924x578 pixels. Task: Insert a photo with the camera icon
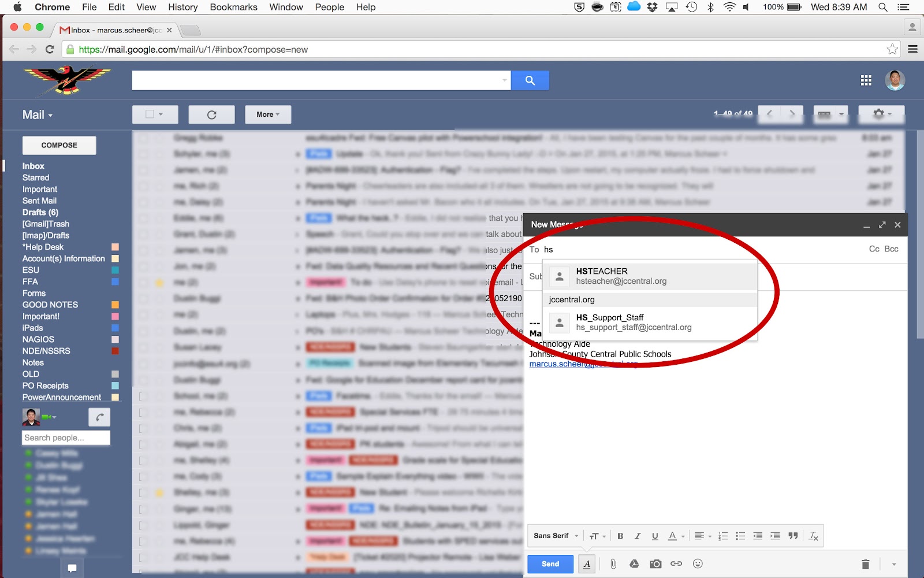click(655, 564)
